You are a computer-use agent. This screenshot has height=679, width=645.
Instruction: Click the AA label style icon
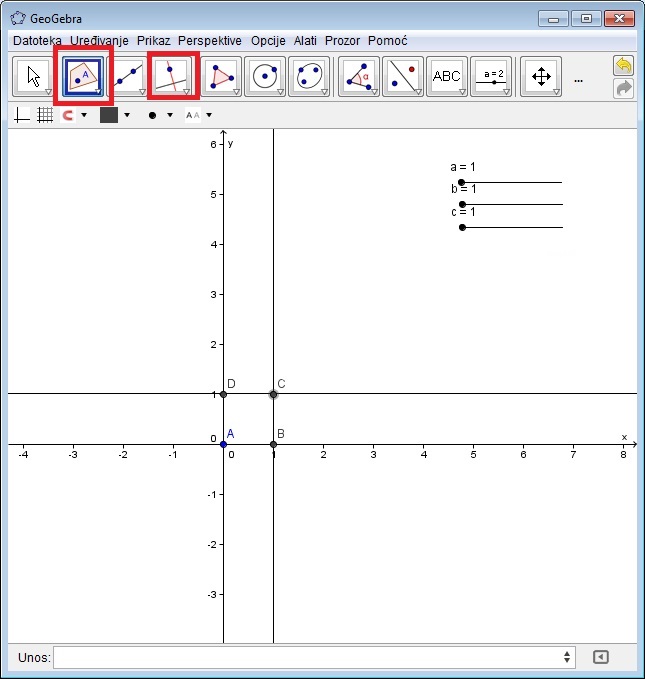pyautogui.click(x=193, y=115)
